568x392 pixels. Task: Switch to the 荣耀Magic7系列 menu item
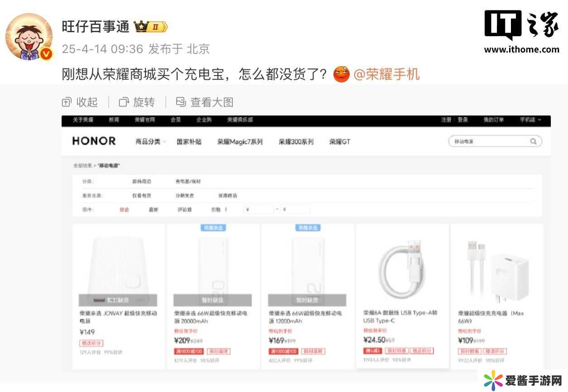coord(240,142)
